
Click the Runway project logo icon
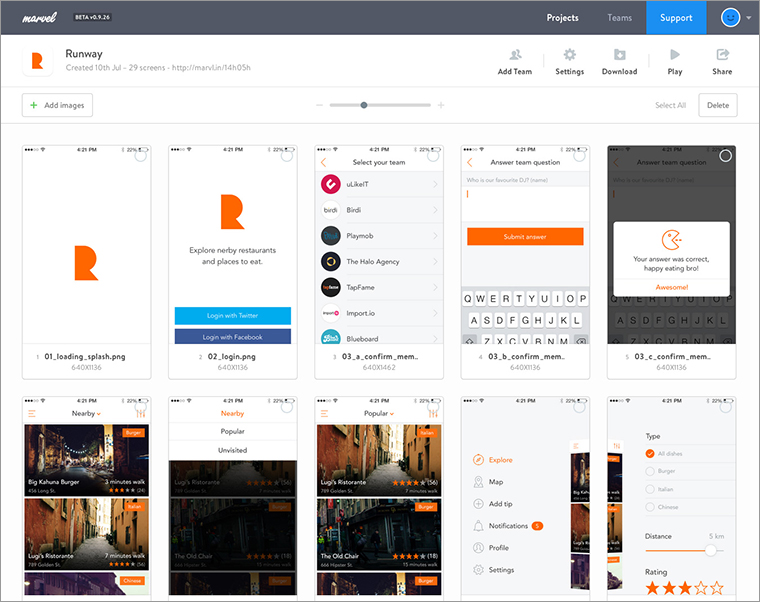pos(37,61)
